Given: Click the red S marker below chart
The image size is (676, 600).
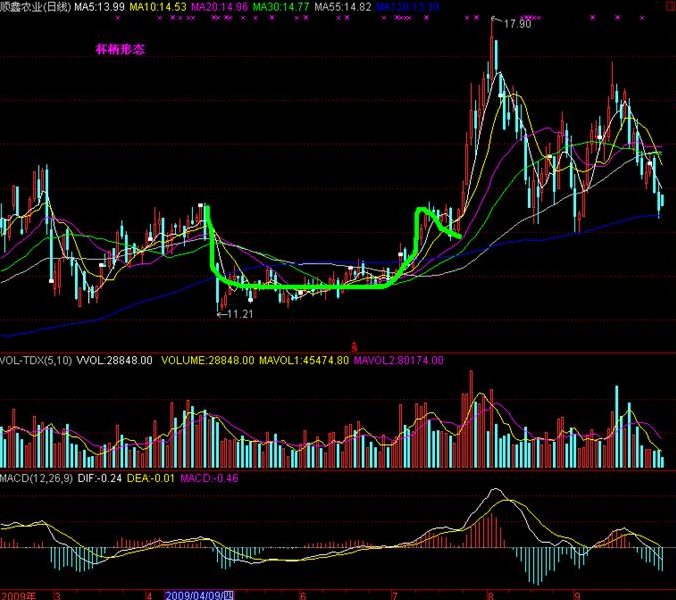Looking at the screenshot, I should (353, 345).
